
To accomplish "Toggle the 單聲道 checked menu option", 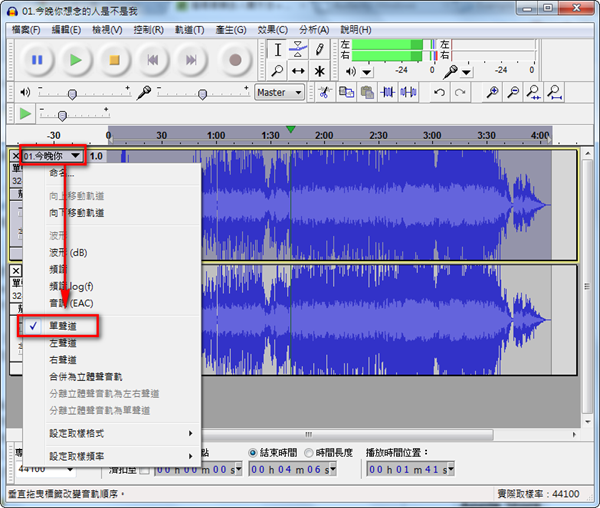I will (70, 326).
